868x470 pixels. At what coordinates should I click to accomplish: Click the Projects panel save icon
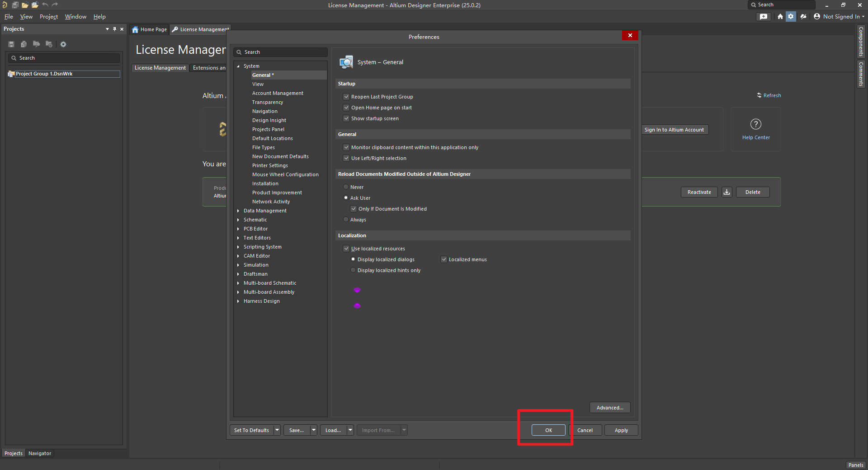point(11,44)
